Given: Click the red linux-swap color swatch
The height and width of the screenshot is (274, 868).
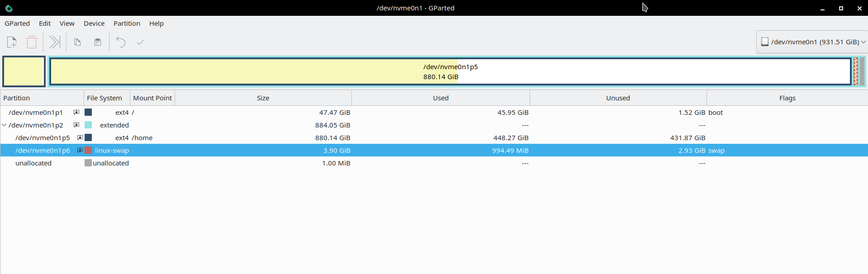Looking at the screenshot, I should click(x=88, y=150).
